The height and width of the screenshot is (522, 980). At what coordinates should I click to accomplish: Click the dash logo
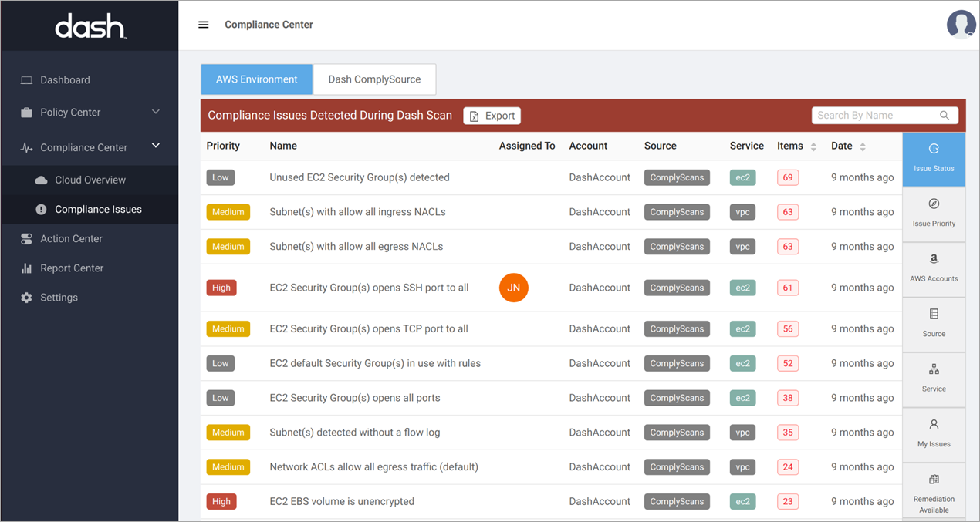90,27
